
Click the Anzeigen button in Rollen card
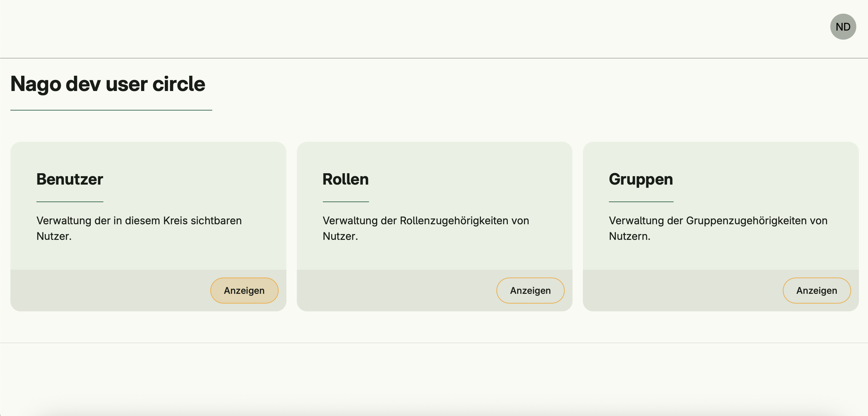[x=530, y=290]
